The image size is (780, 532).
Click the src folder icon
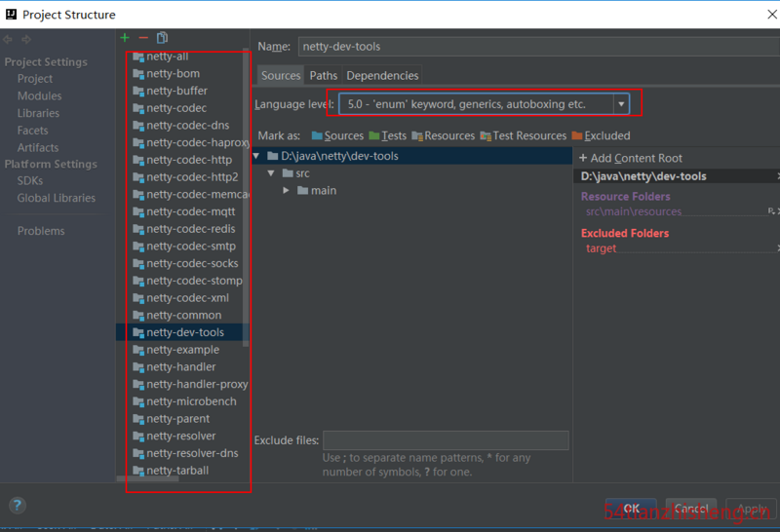click(288, 173)
